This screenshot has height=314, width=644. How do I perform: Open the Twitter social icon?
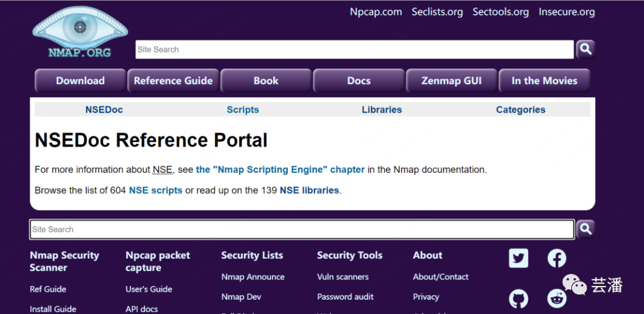pos(518,258)
